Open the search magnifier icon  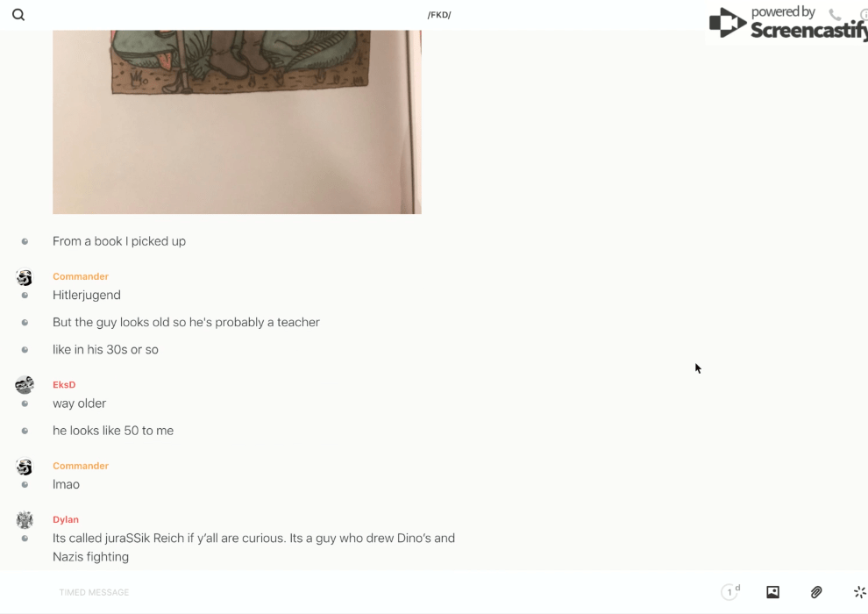pos(18,15)
